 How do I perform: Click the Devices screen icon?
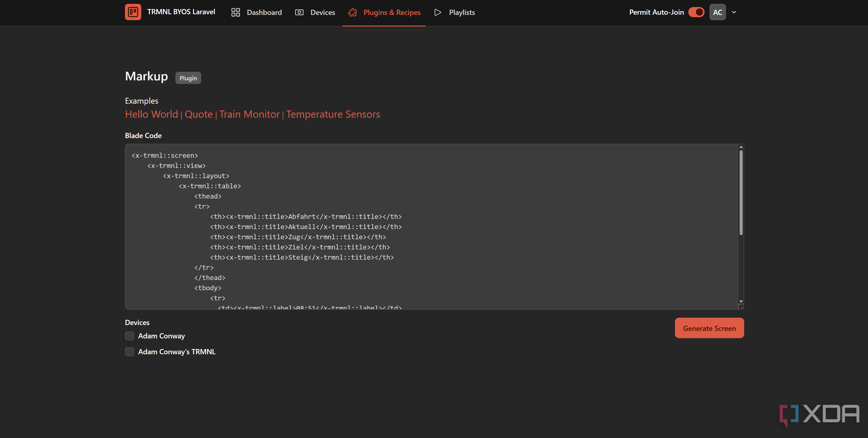[x=299, y=12]
